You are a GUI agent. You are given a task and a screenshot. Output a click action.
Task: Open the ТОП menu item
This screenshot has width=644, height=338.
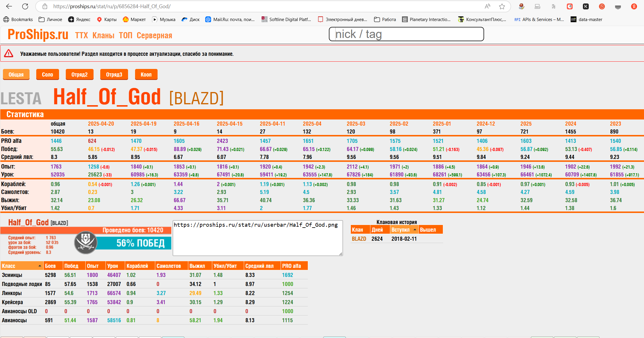coord(125,35)
